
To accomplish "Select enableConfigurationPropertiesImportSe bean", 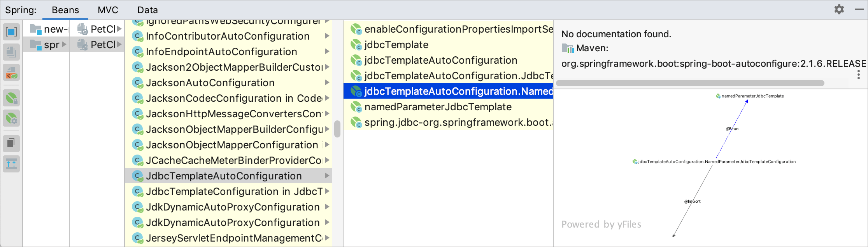I will [x=448, y=29].
